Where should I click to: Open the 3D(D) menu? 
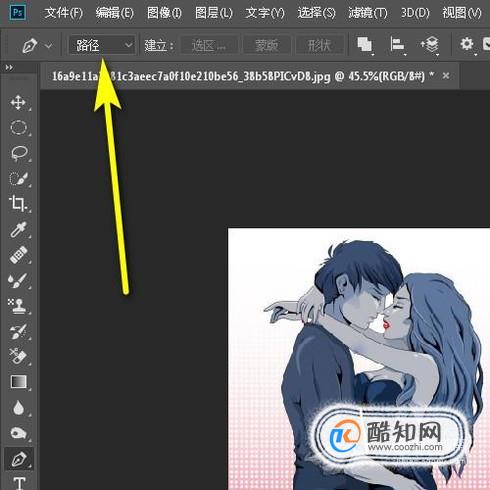tap(415, 13)
